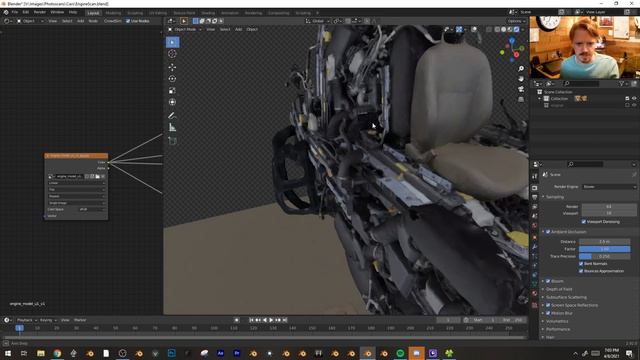Switch perspective/orthographic grid icon

click(521, 99)
